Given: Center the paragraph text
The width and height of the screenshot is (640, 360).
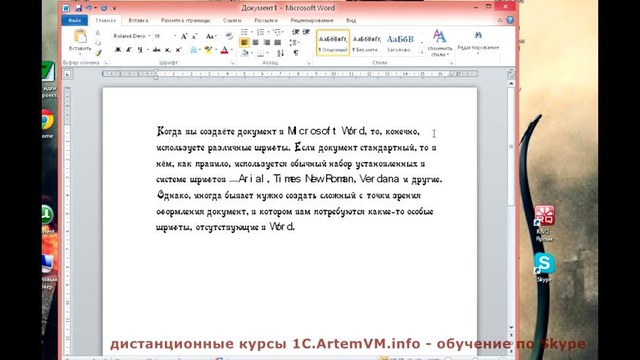Looking at the screenshot, I should click(256, 42).
